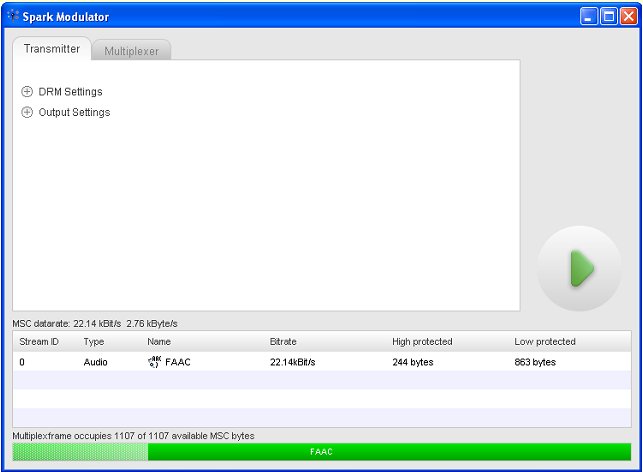The height and width of the screenshot is (472, 643).
Task: Click the Spark Modulator title bar icon
Action: tap(13, 16)
